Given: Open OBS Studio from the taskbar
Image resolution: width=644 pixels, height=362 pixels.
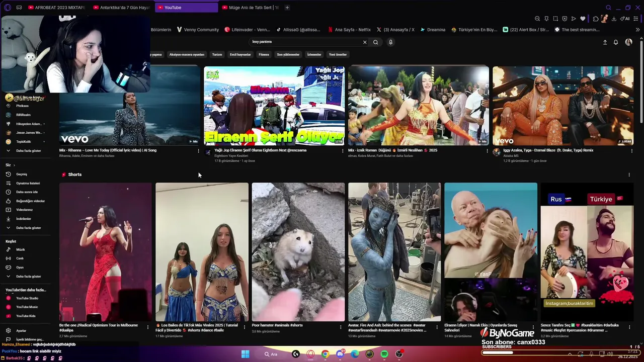Looking at the screenshot, I should 399,354.
